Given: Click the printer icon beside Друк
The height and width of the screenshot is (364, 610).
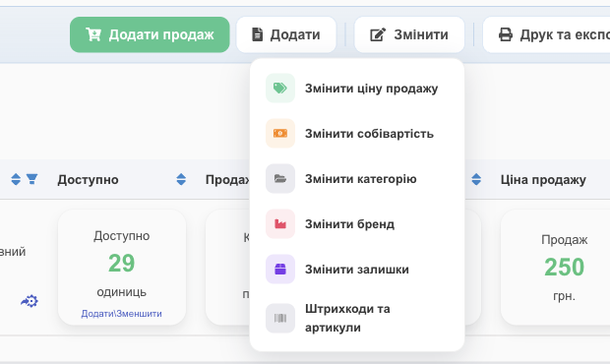Looking at the screenshot, I should point(506,34).
